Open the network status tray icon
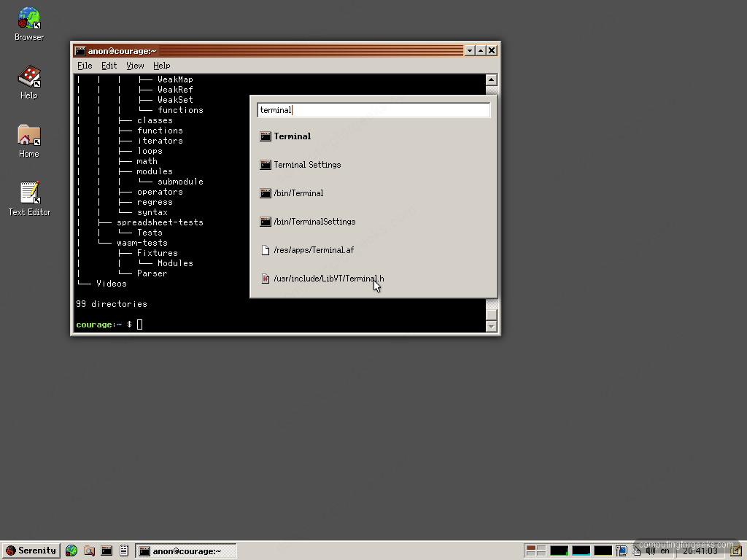Viewport: 747px width, 560px height. coord(622,551)
